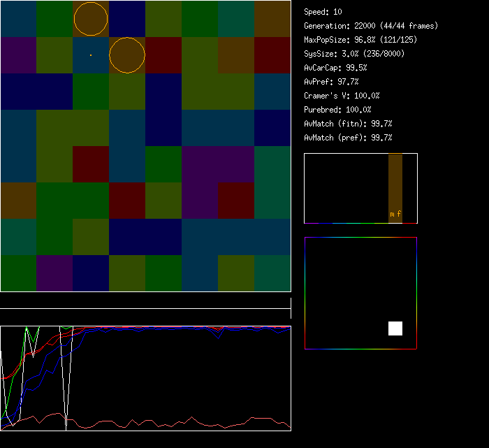This screenshot has height=448, width=489.
Task: Click the Generation 22000 frame counter text
Action: (x=371, y=26)
